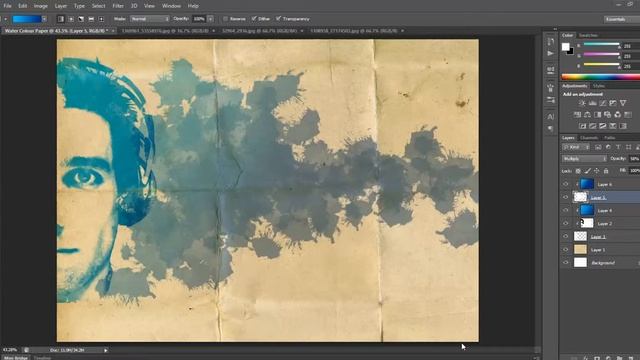Open the Character panel icon

pos(551,117)
